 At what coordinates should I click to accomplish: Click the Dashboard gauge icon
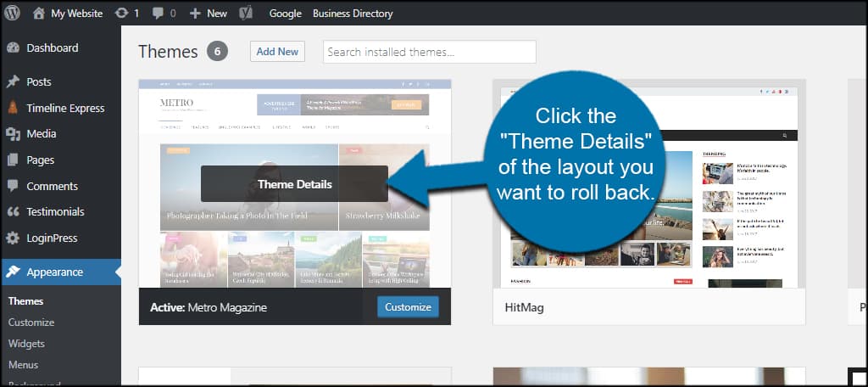coord(13,48)
